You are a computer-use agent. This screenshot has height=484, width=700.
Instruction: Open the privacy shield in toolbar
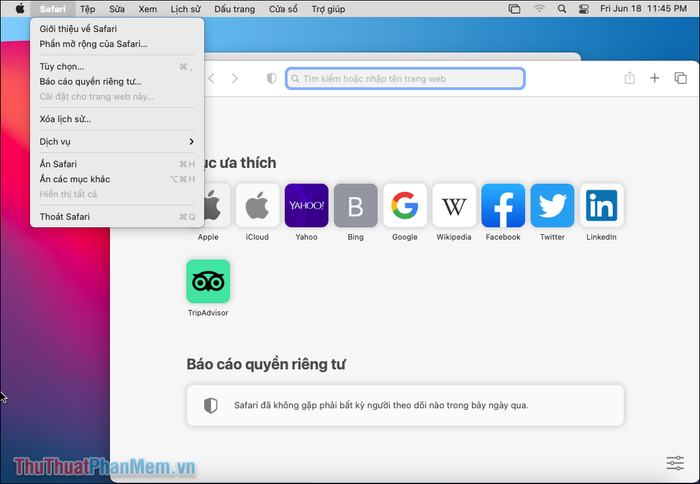point(271,79)
